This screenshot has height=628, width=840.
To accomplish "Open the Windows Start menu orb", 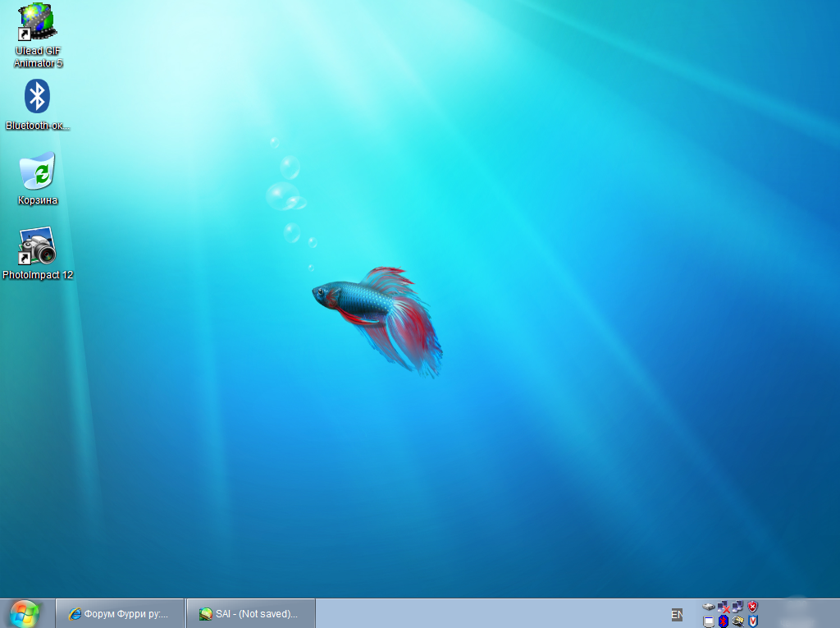I will coord(25,612).
